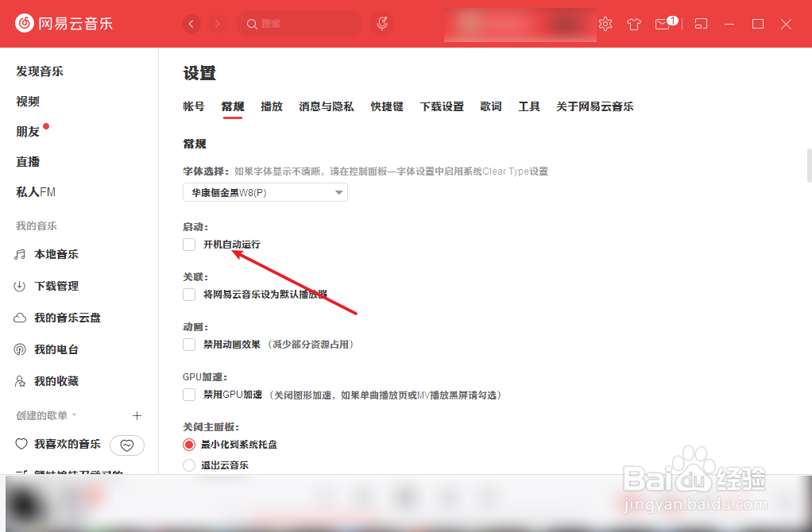
Task: Open 我的电台 radio section
Action: click(54, 349)
